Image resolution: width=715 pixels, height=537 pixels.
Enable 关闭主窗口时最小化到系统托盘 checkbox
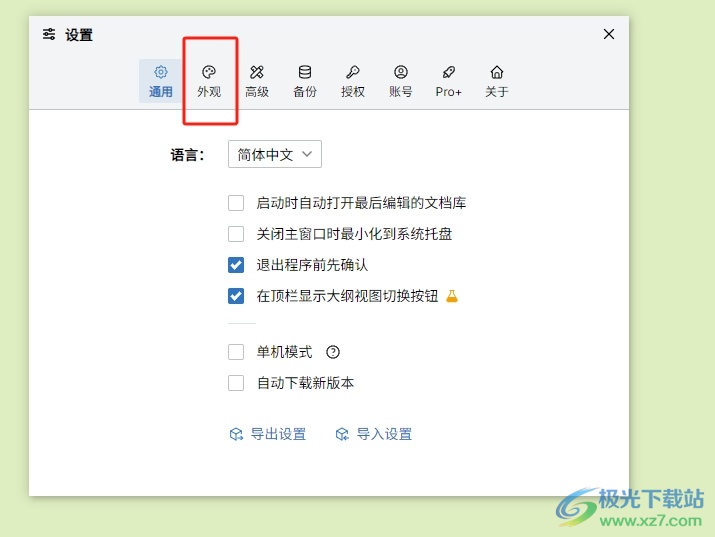pyautogui.click(x=236, y=234)
